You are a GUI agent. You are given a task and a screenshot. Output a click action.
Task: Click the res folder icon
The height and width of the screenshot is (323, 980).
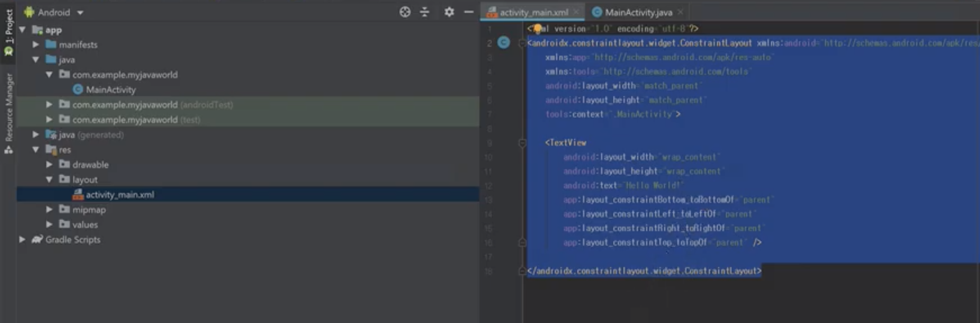click(x=51, y=149)
